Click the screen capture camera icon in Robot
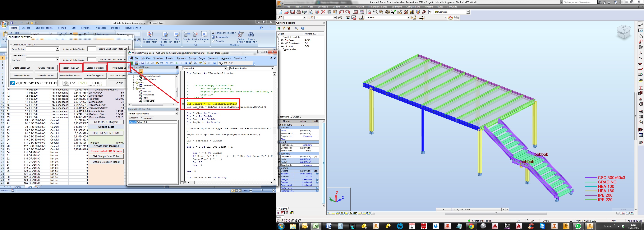This screenshot has width=644, height=230. click(x=317, y=12)
